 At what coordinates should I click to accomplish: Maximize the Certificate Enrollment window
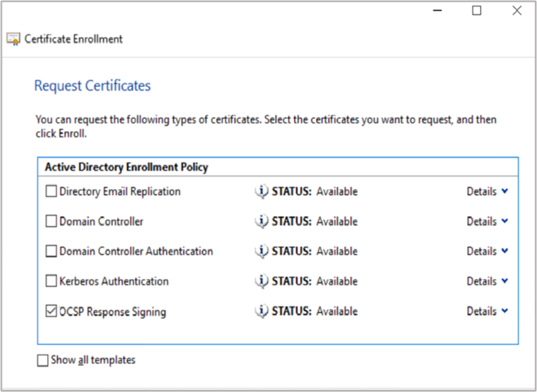coord(476,11)
